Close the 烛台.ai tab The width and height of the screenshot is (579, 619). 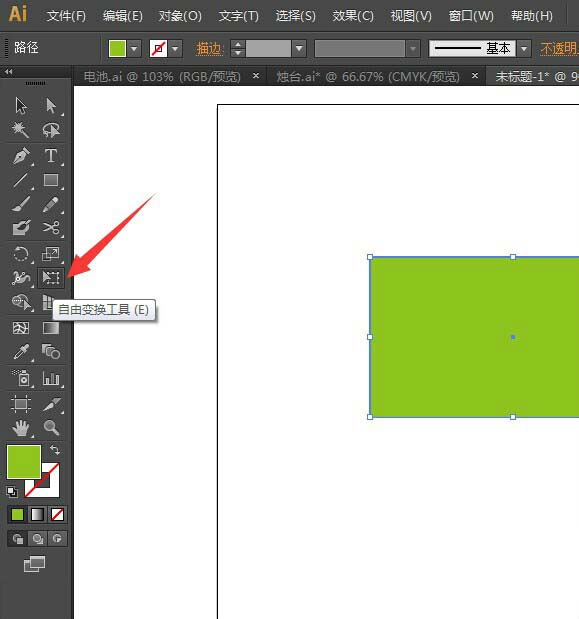(475, 75)
